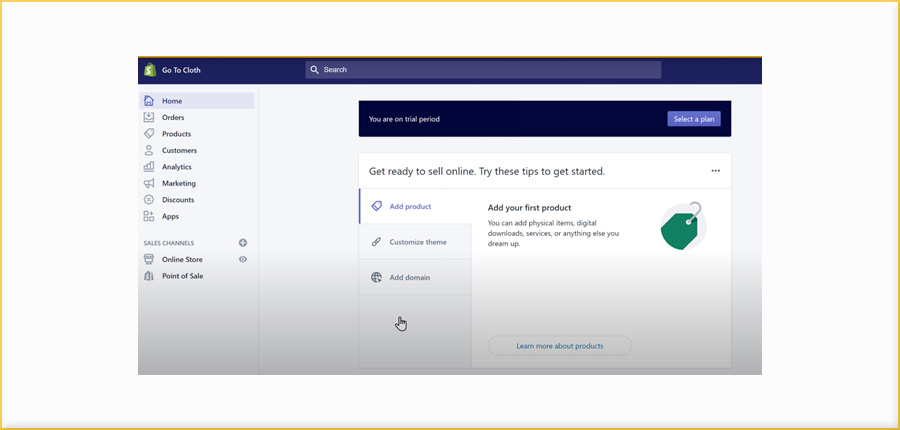The width and height of the screenshot is (900, 430).
Task: Click the Home house icon
Action: point(149,101)
